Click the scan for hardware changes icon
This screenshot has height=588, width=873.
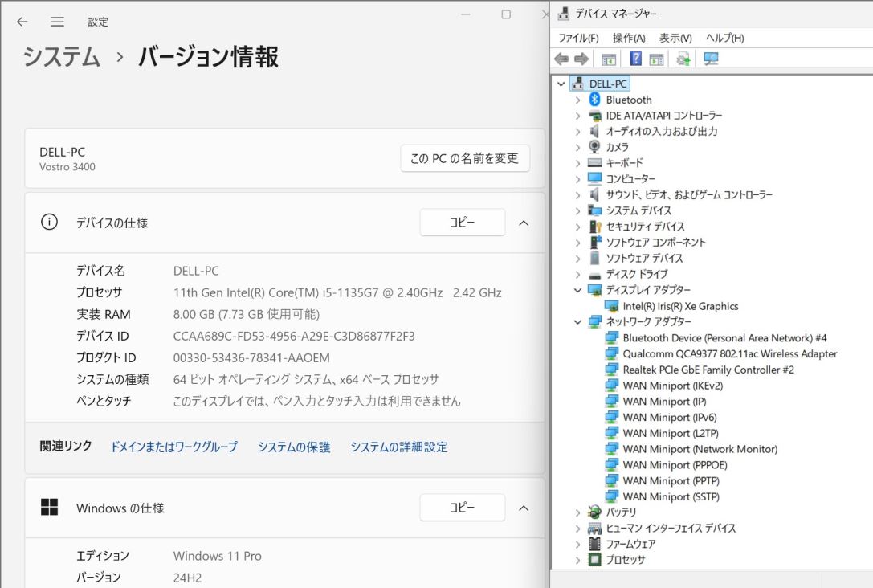click(710, 59)
